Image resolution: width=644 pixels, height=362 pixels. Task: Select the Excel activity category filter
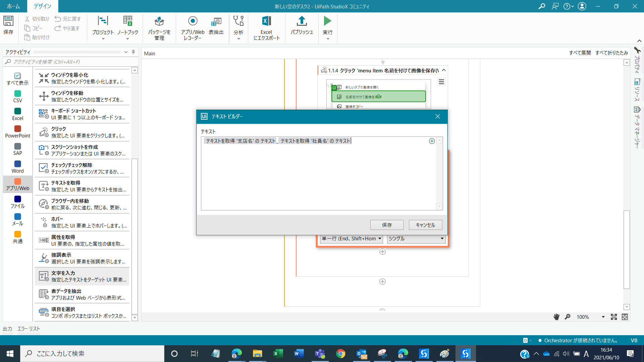click(18, 114)
